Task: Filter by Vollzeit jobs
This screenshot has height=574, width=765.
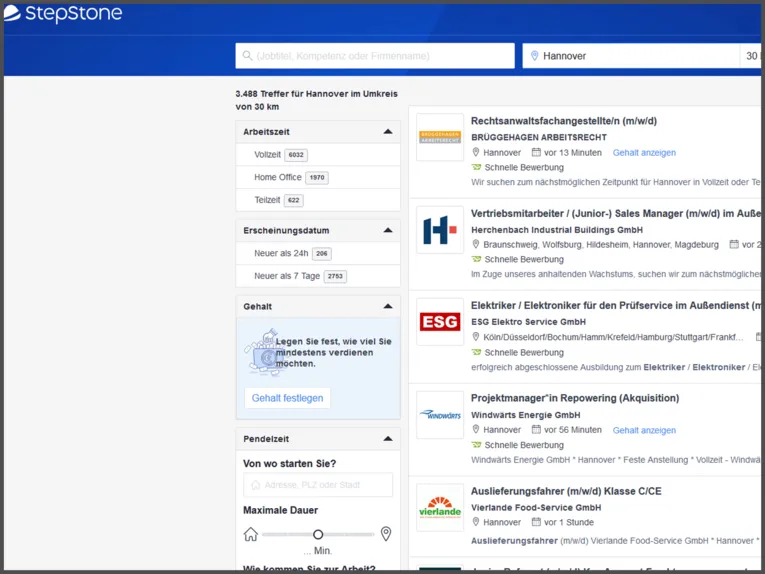Action: [x=318, y=155]
